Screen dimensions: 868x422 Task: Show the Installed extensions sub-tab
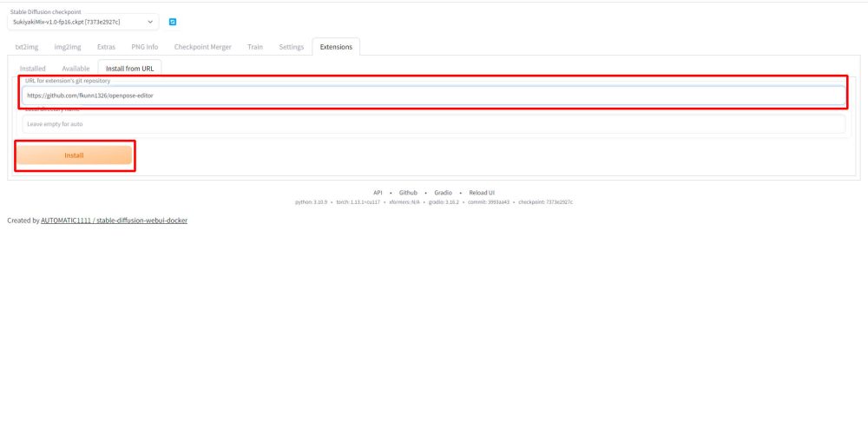point(33,68)
